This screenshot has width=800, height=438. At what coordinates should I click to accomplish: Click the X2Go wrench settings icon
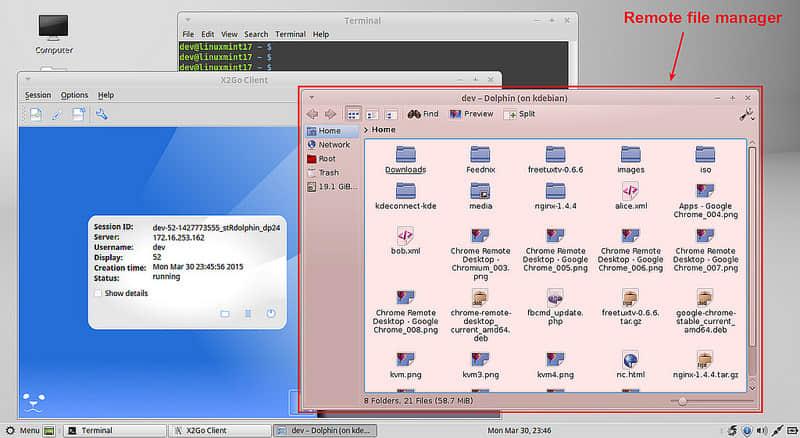(x=101, y=114)
